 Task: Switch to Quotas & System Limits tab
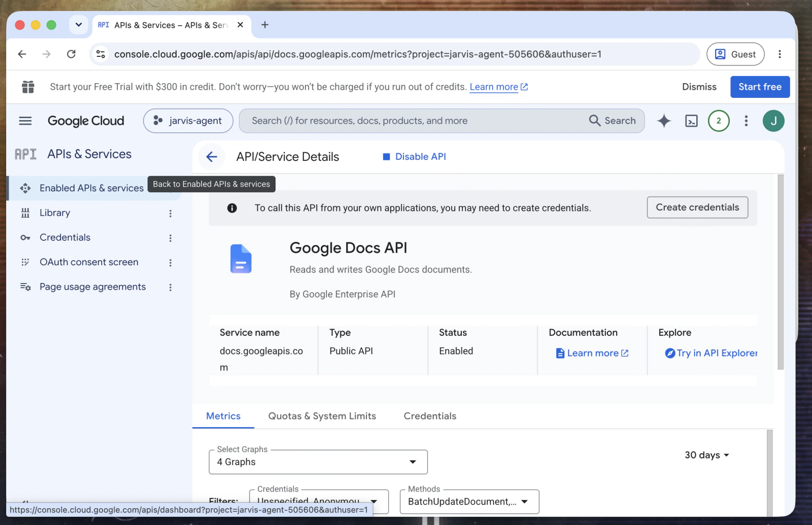pos(322,416)
